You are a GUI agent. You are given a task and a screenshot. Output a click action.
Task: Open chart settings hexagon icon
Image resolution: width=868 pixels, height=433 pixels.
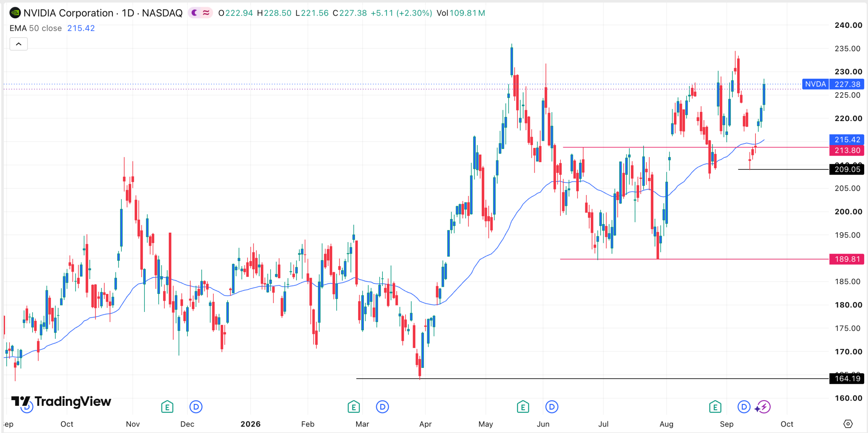(848, 424)
